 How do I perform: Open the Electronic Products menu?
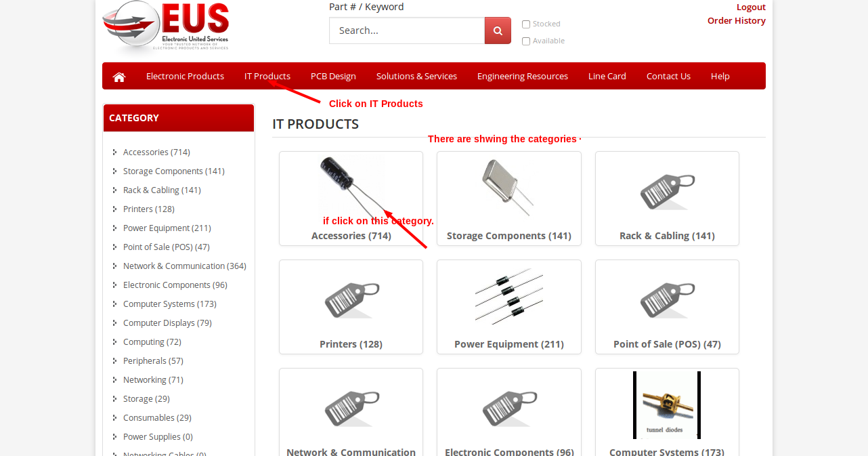185,76
